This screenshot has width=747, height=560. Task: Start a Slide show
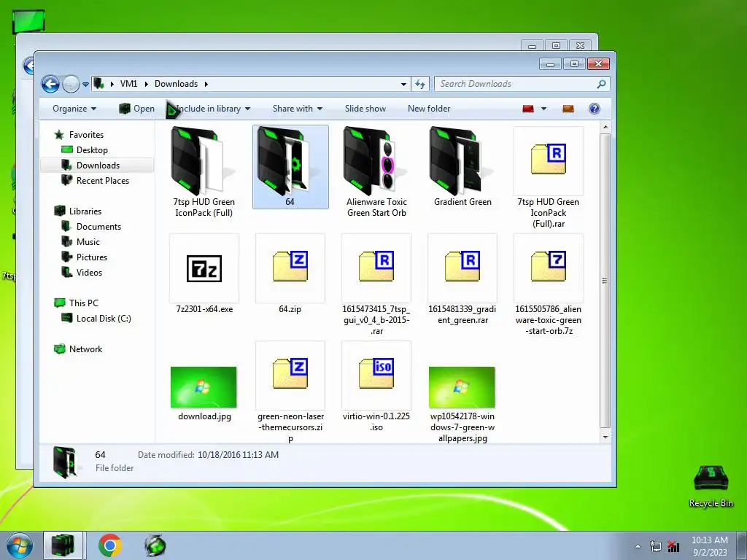tap(365, 109)
